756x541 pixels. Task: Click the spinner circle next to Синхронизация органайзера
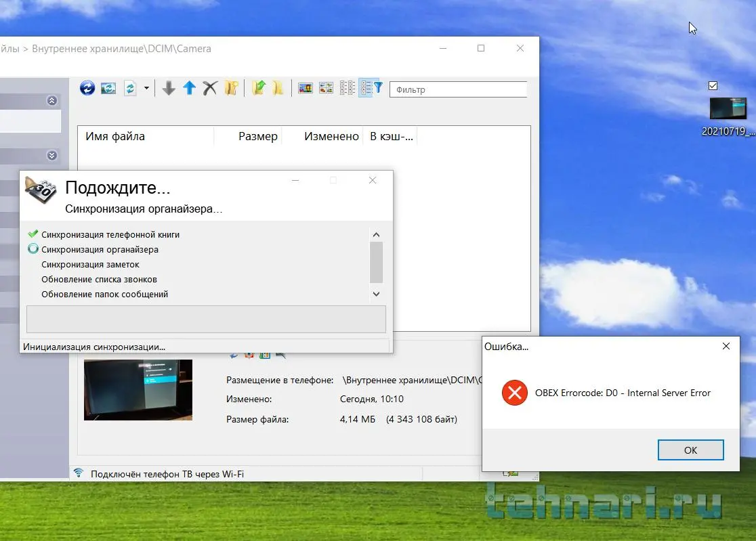[x=33, y=249]
